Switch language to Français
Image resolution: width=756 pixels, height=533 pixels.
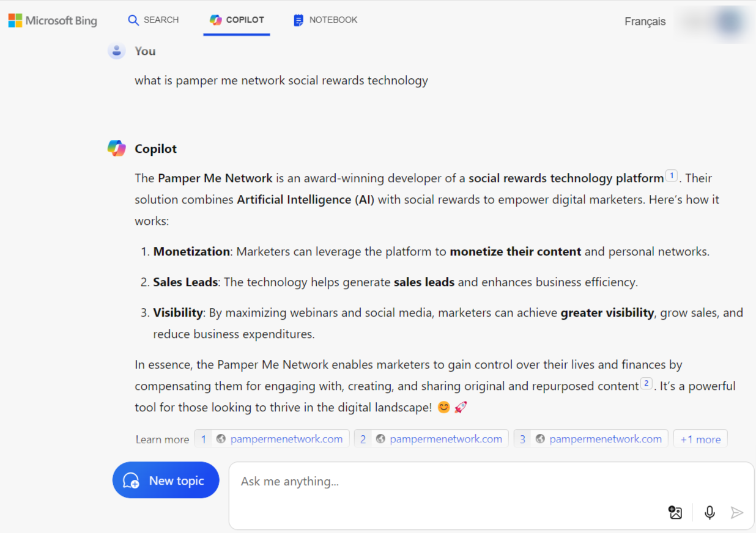click(x=645, y=21)
